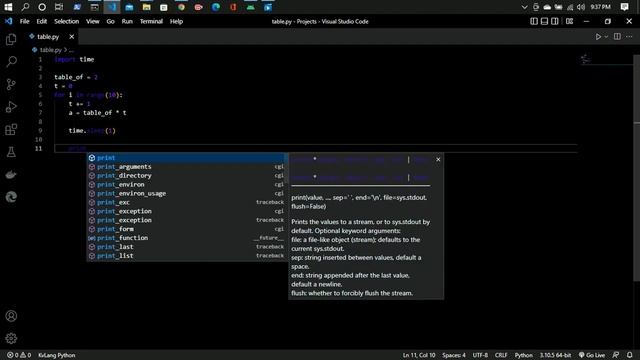Open editor More Actions ellipsis
Image resolution: width=640 pixels, height=360 pixels.
pos(629,37)
